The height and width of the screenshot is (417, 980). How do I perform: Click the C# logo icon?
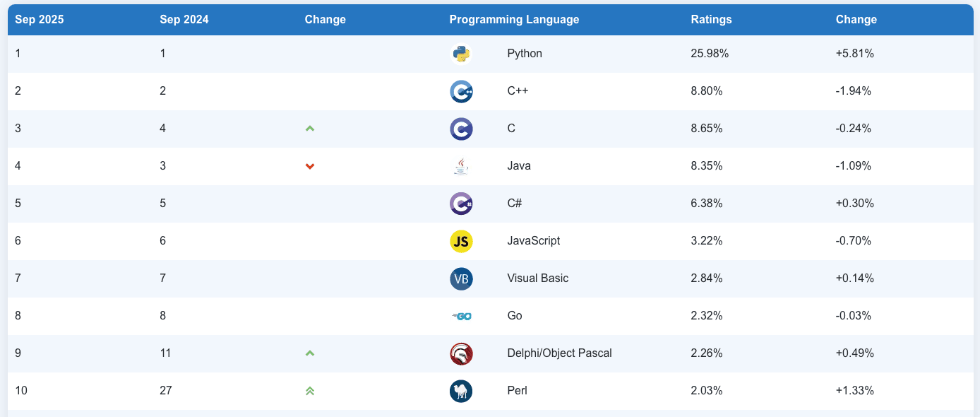pyautogui.click(x=461, y=204)
